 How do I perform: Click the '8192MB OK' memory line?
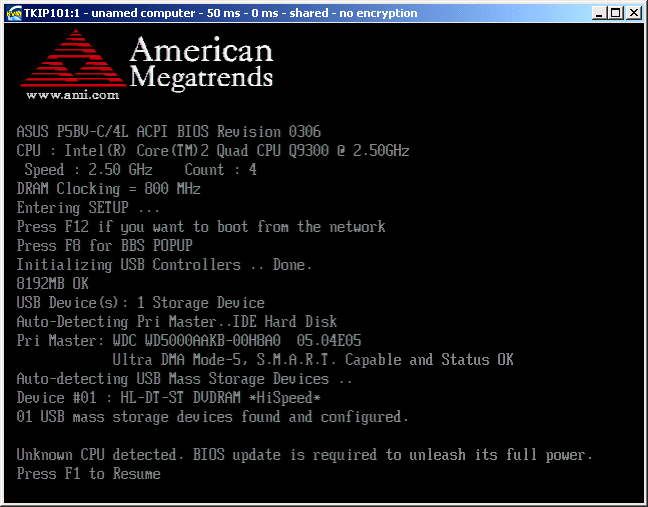point(52,283)
